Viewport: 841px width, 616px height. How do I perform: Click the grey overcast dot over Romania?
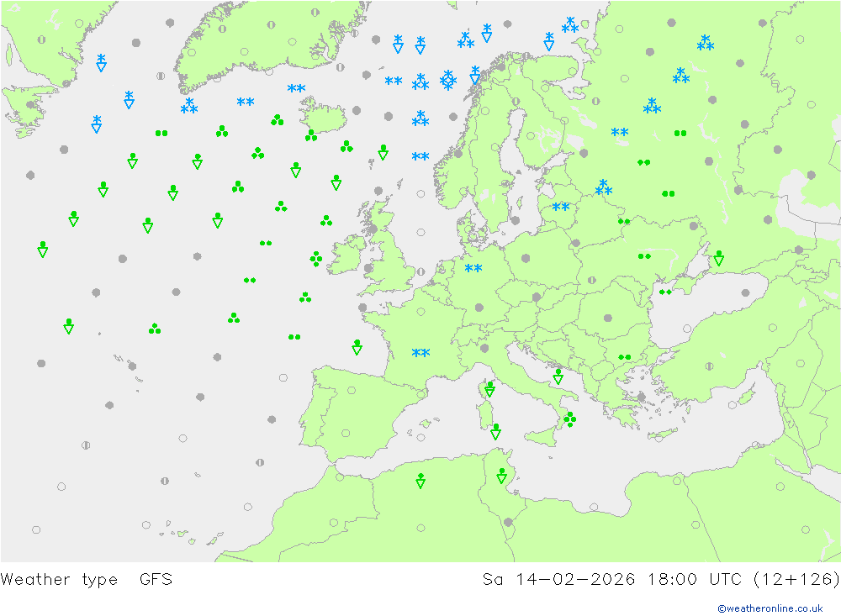click(x=608, y=318)
